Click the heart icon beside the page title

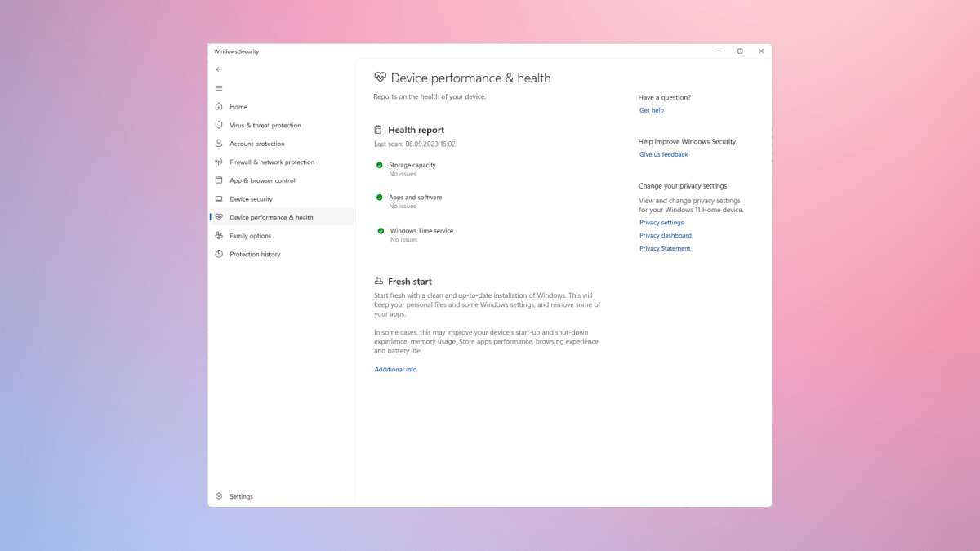click(x=380, y=78)
